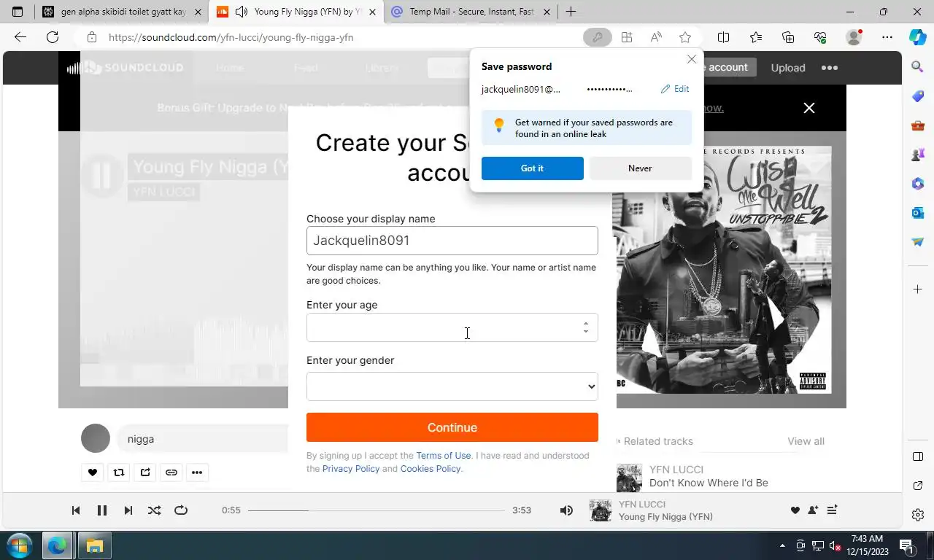Image resolution: width=934 pixels, height=560 pixels.
Task: Click the copy link icon under track
Action: [171, 472]
